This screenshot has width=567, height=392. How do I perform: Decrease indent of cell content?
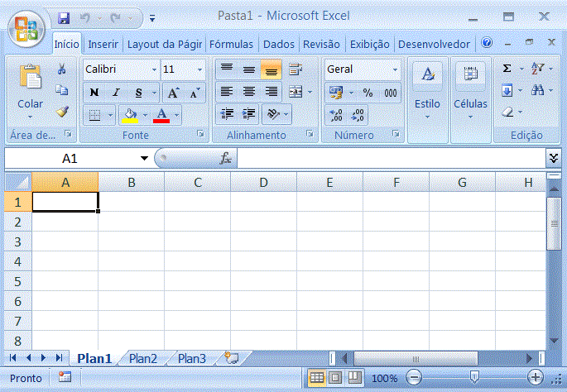(x=227, y=114)
